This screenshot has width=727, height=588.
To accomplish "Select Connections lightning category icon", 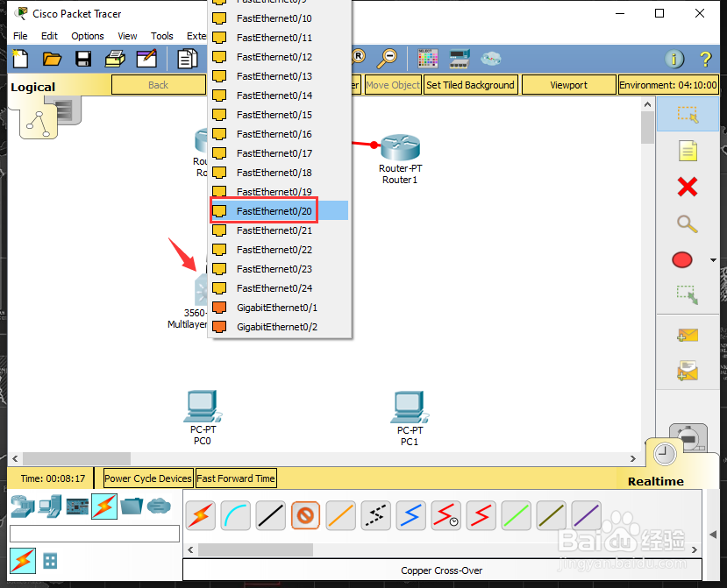I will (104, 507).
